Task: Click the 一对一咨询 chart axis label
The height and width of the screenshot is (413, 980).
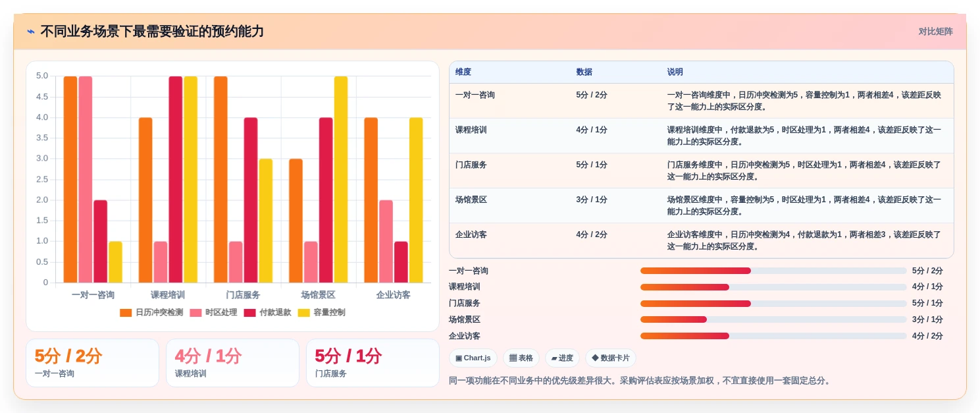Action: tap(93, 295)
